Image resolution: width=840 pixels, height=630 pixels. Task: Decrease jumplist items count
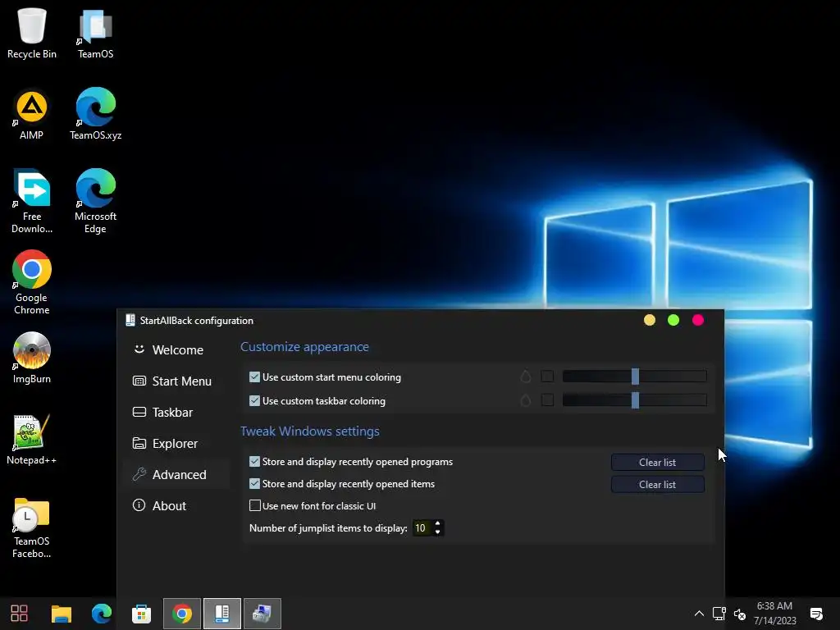pos(438,532)
